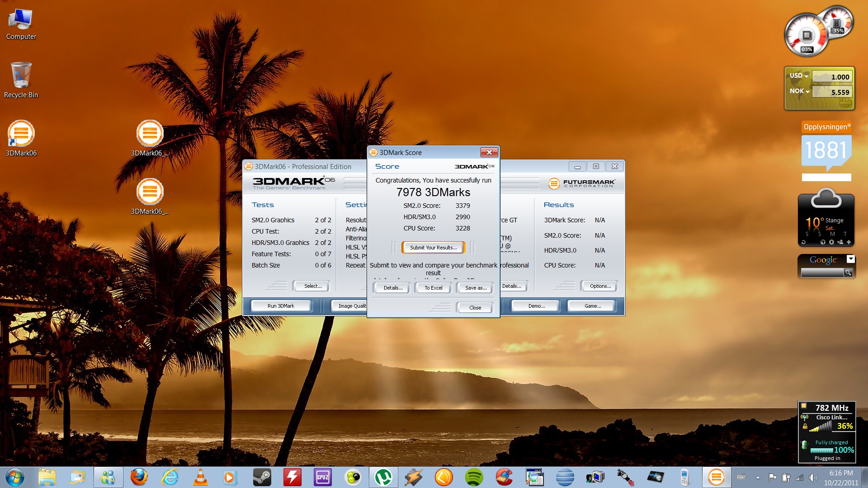Viewport: 868px width, 488px height.
Task: Open uTorrent in the taskbar
Action: pos(383,477)
